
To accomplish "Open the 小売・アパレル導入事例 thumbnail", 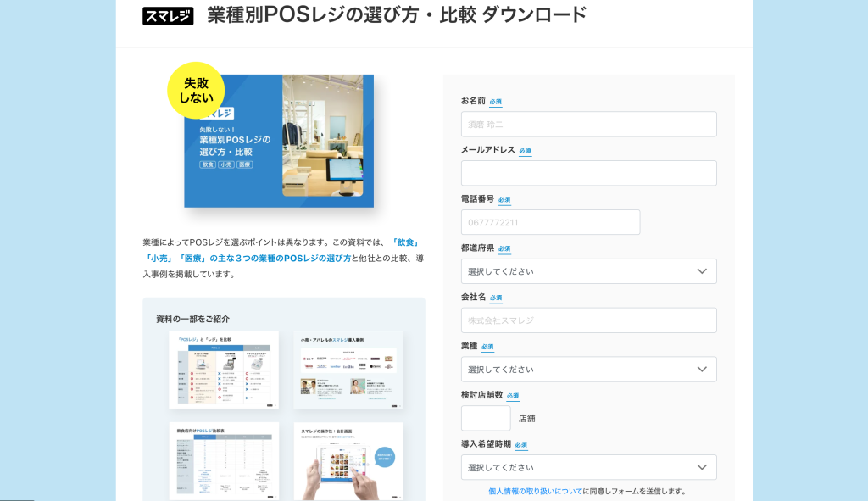I will click(x=348, y=369).
